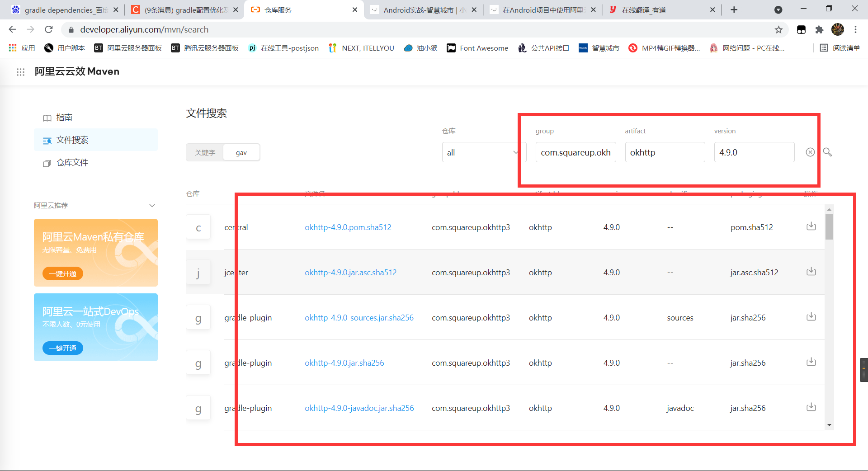Open okhttp-4.9.0.pom.sha512 link

[x=348, y=227]
